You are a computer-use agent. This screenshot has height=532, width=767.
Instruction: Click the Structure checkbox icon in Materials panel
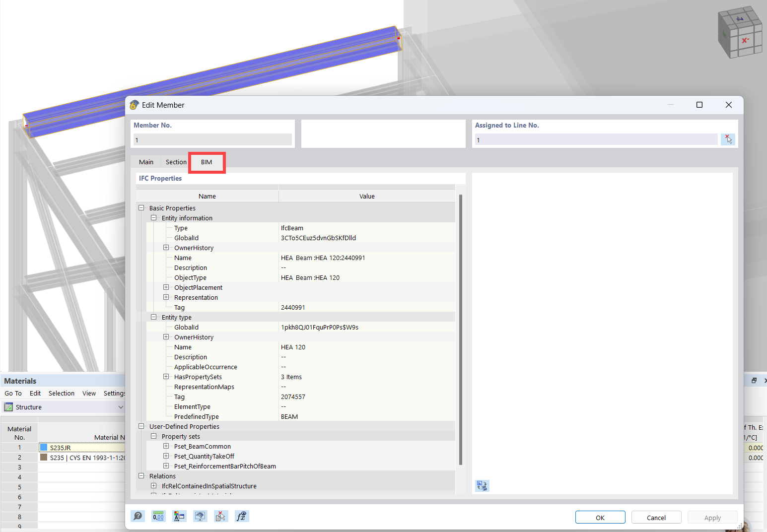[x=8, y=407]
